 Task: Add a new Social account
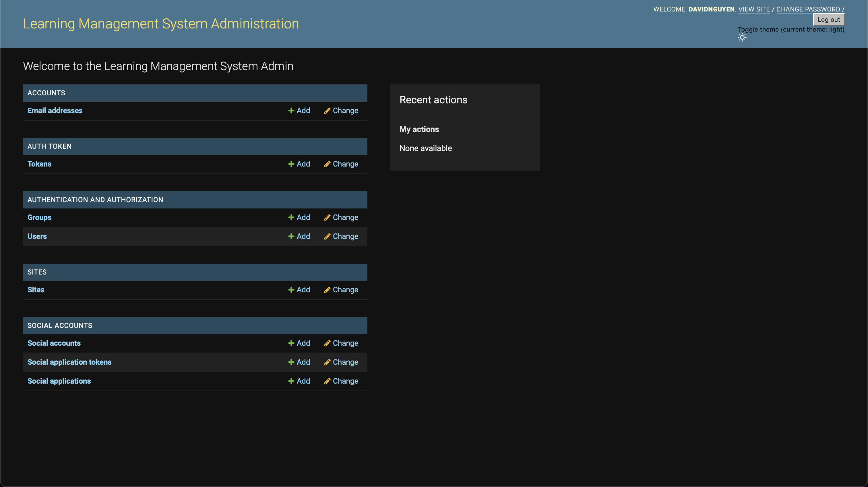pos(299,343)
